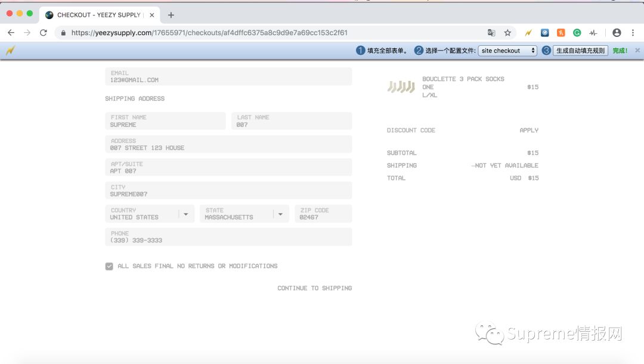Open a new browser tab
Viewport: 644px width, 364px height.
(x=171, y=15)
